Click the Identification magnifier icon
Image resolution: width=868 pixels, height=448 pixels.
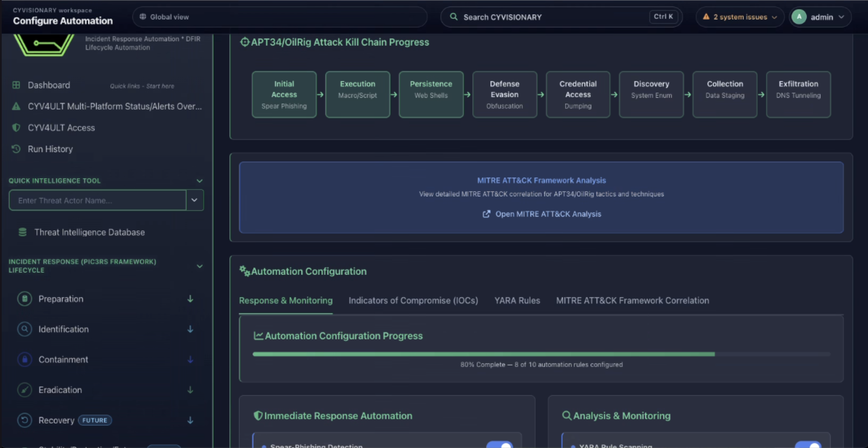coord(24,329)
